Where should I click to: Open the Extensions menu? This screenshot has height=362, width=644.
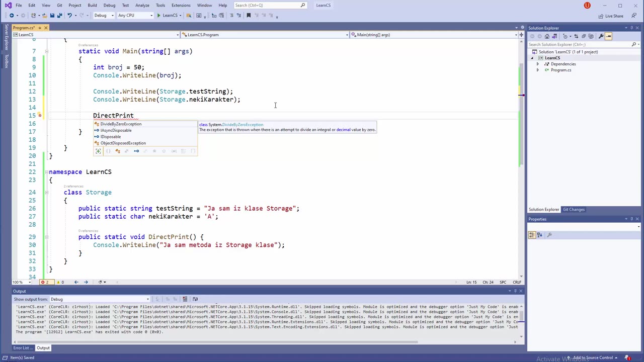[181, 5]
